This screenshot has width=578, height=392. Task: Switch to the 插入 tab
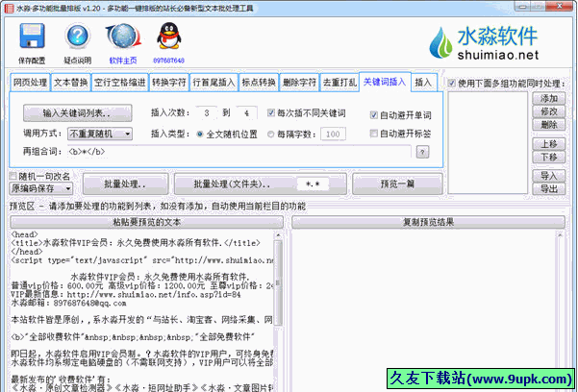(x=423, y=83)
